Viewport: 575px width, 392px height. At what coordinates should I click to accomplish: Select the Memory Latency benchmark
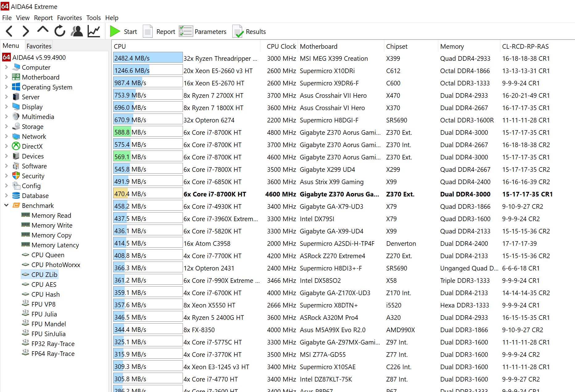(x=55, y=245)
